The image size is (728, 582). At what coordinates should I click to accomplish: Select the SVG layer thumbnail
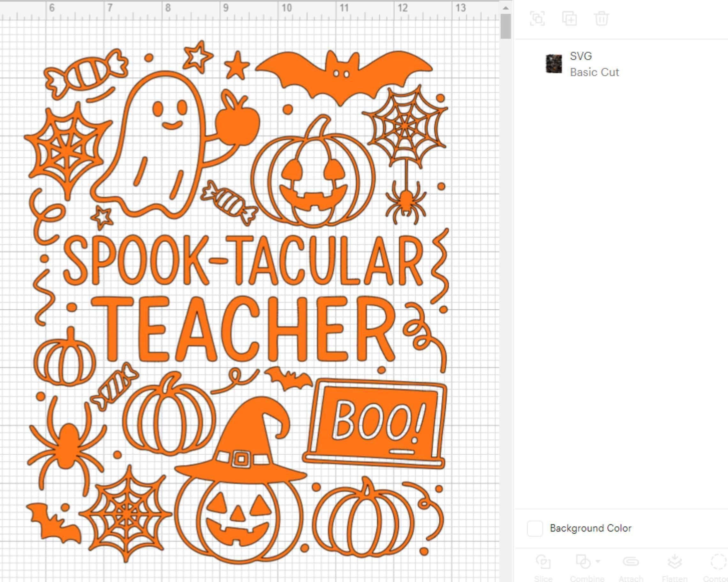tap(554, 64)
